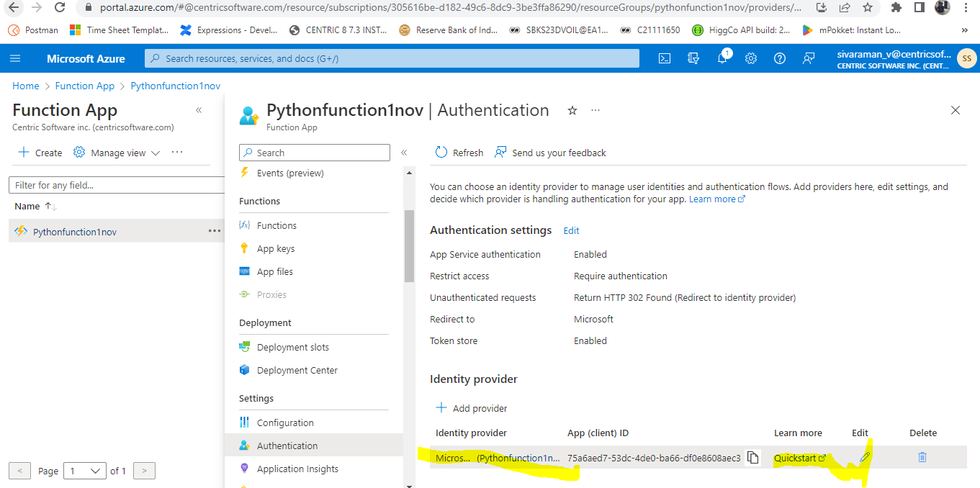
Task: Open the page number dropdown
Action: [85, 471]
